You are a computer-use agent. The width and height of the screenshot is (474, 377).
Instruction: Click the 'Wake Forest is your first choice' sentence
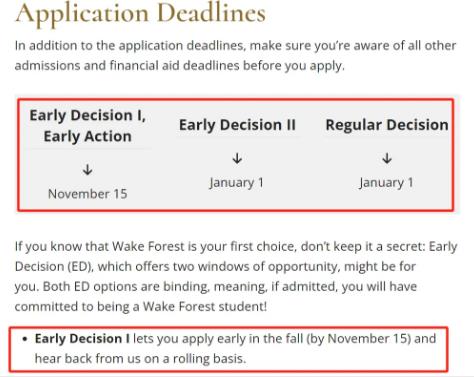(x=203, y=247)
